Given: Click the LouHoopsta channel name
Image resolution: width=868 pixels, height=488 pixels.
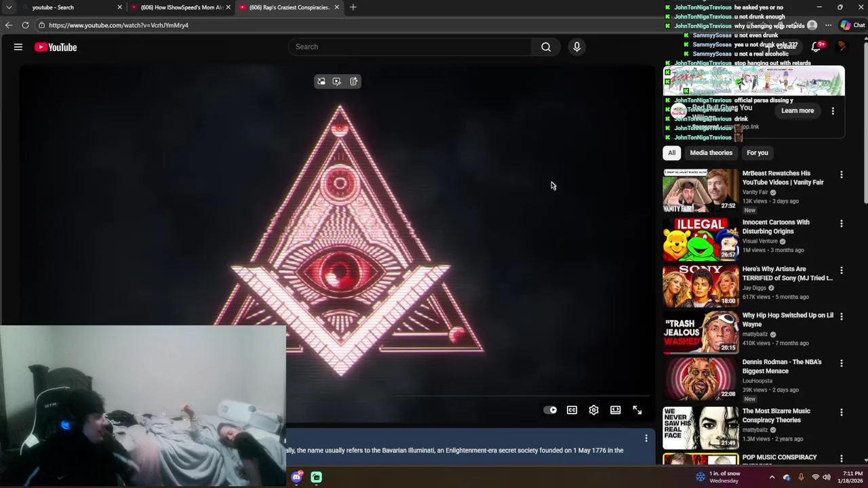Looking at the screenshot, I should [759, 381].
